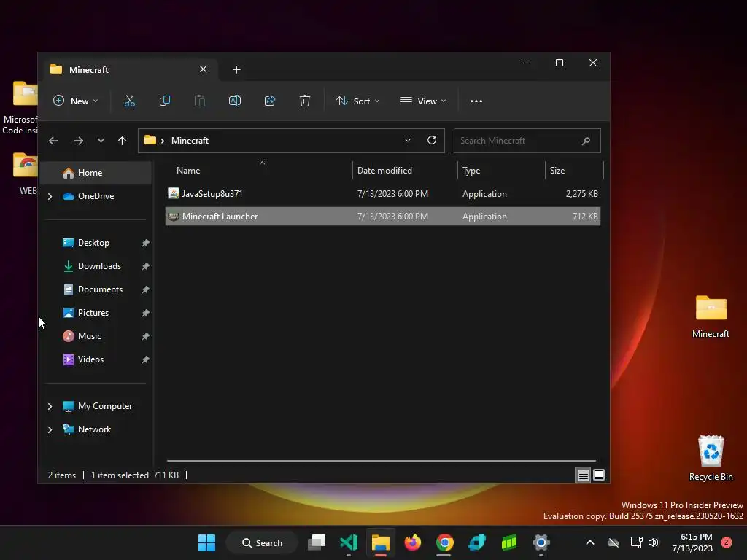Unpin Videos using its pin icon

click(x=145, y=359)
